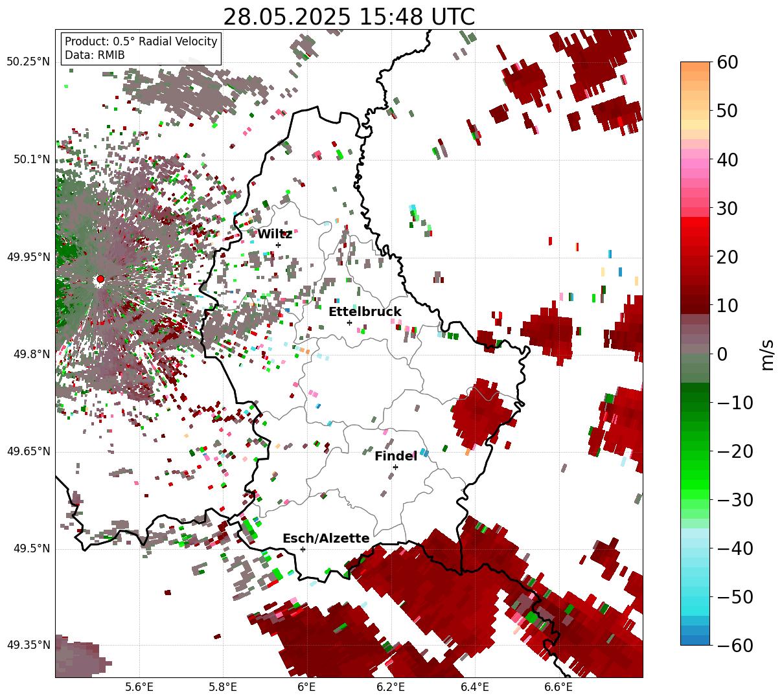Click the 6.4°E longitude tick label
Image resolution: width=782 pixels, height=700 pixels.
coord(475,687)
